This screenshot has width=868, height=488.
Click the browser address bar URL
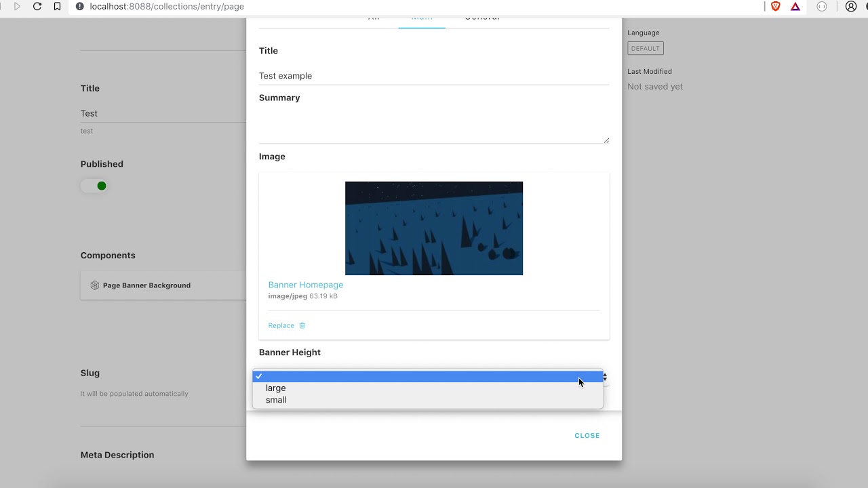(x=167, y=7)
